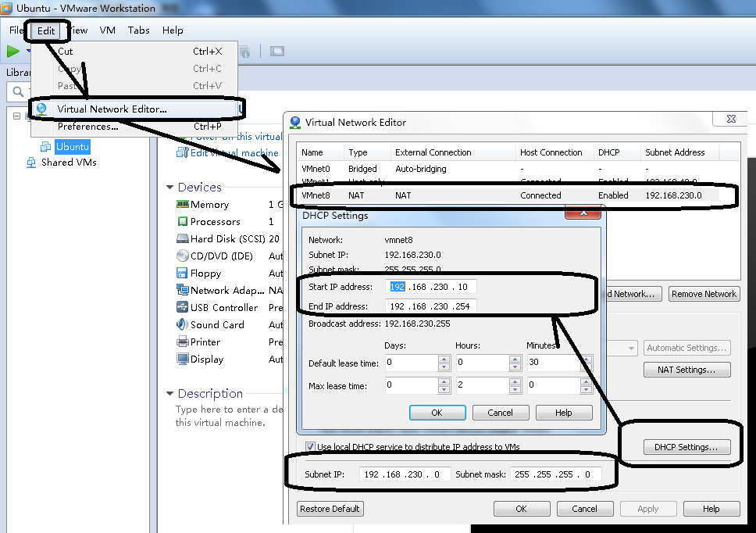Viewport: 756px width, 533px height.
Task: Click the Restore Default button
Action: coord(330,509)
